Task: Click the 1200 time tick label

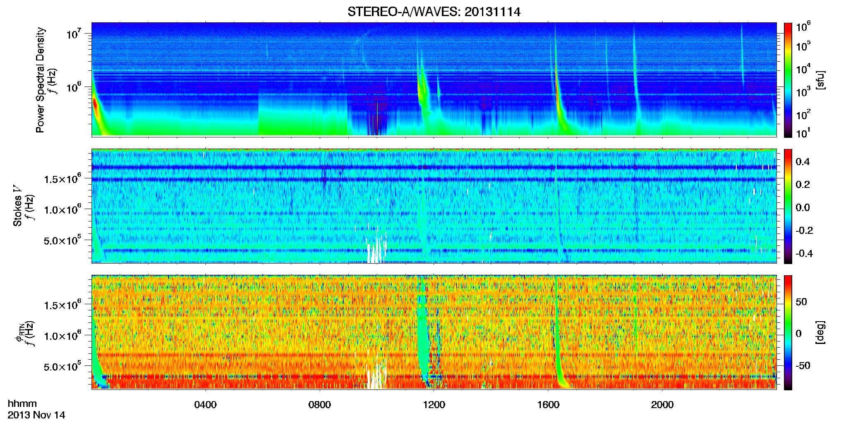Action: click(434, 405)
